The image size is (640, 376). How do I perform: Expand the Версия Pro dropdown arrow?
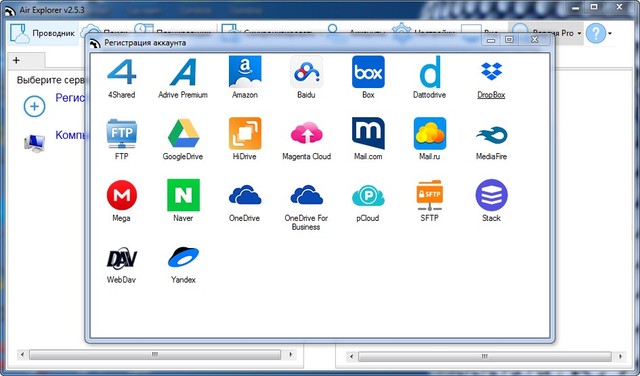[x=579, y=33]
